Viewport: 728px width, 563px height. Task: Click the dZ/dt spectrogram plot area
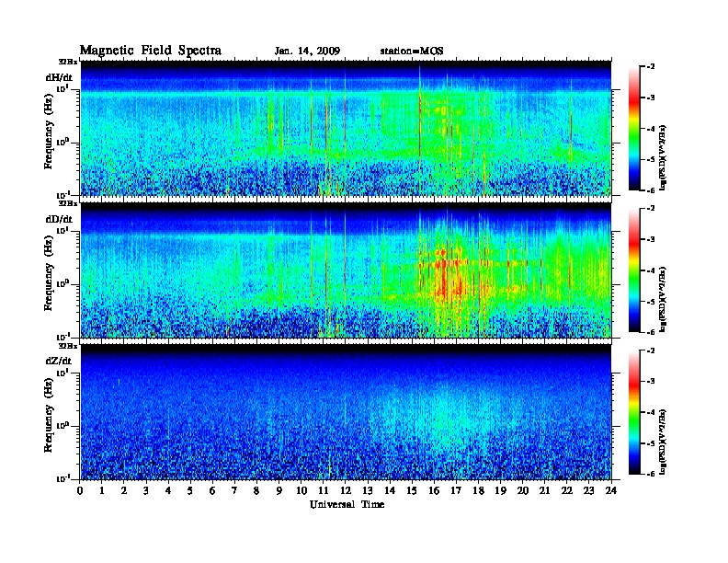tap(346, 412)
